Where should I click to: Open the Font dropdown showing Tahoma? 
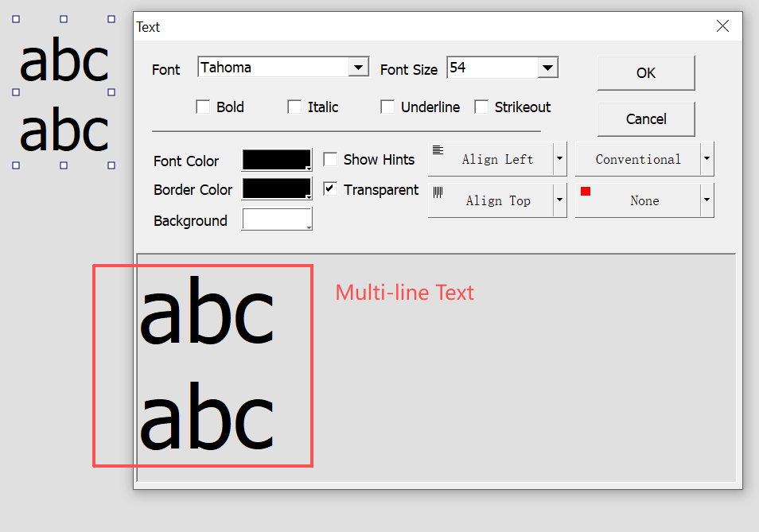tap(359, 68)
